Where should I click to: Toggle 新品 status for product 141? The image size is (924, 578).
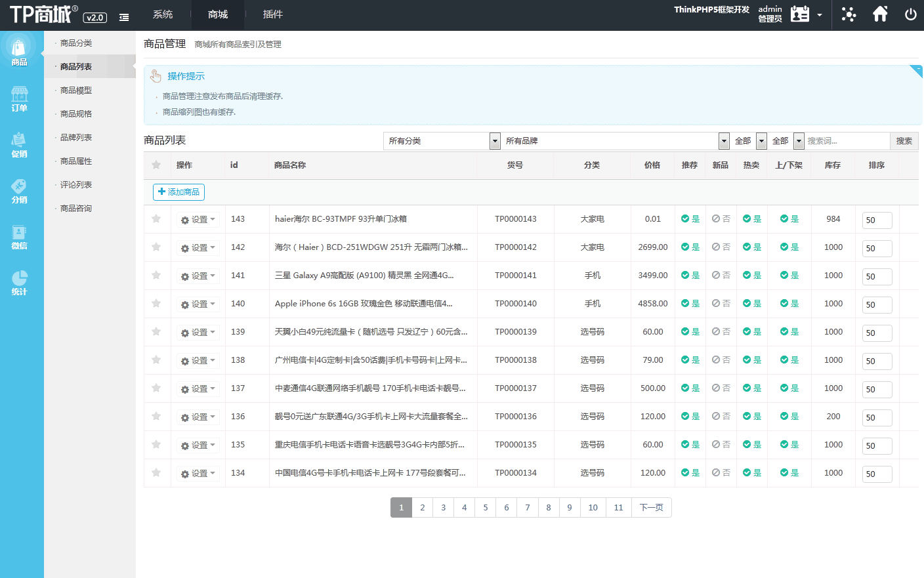[x=721, y=276]
